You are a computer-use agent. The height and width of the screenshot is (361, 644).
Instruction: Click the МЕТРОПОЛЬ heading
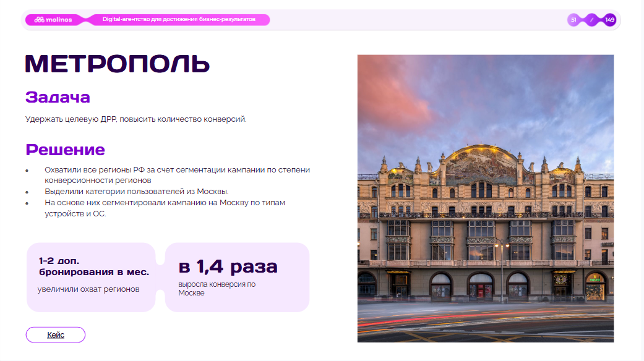click(118, 64)
